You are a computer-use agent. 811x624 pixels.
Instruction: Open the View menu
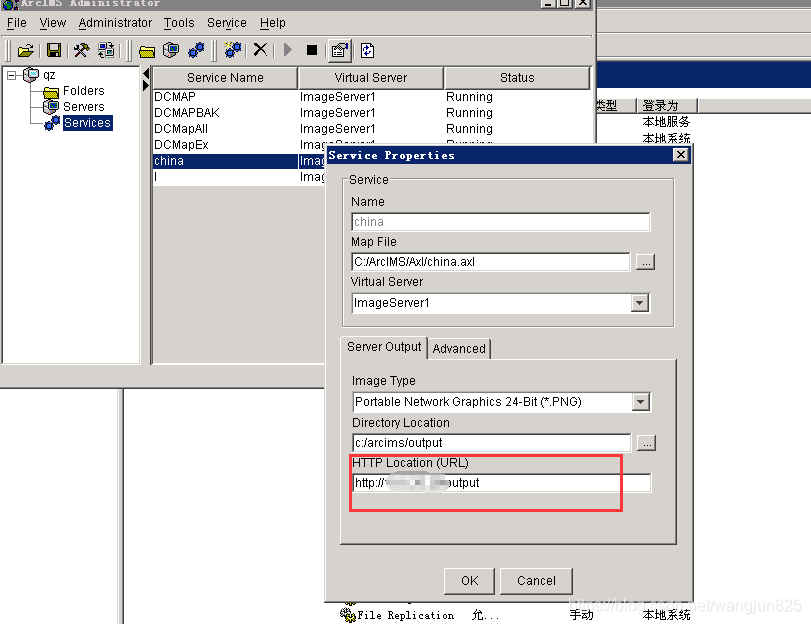click(53, 23)
